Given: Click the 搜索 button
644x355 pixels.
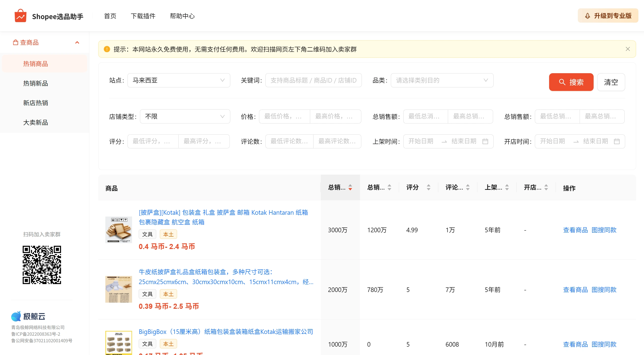Looking at the screenshot, I should [571, 82].
